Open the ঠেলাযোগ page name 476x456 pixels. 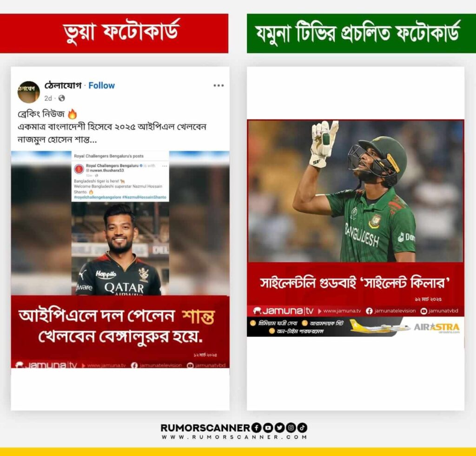coord(63,86)
